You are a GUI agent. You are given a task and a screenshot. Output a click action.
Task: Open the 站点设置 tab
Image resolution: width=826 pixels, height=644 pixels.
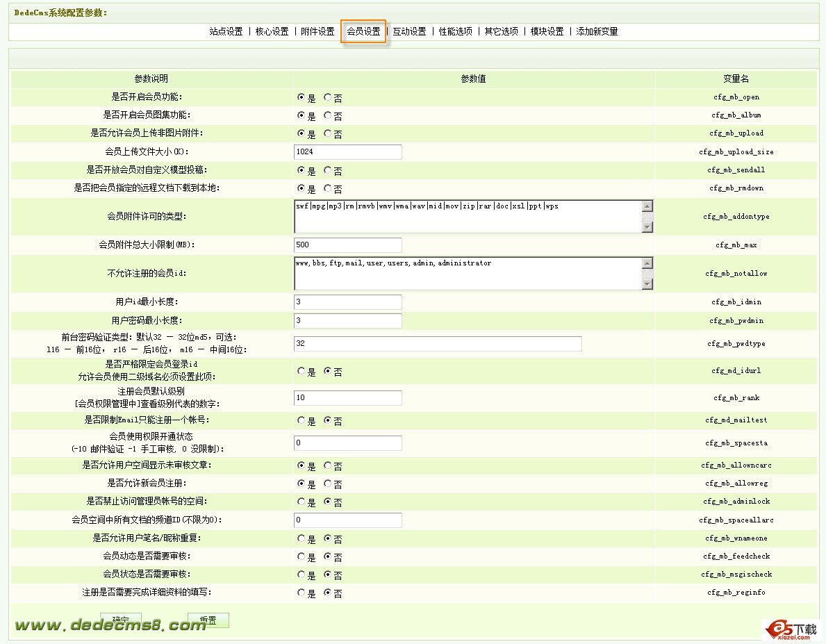pyautogui.click(x=226, y=31)
